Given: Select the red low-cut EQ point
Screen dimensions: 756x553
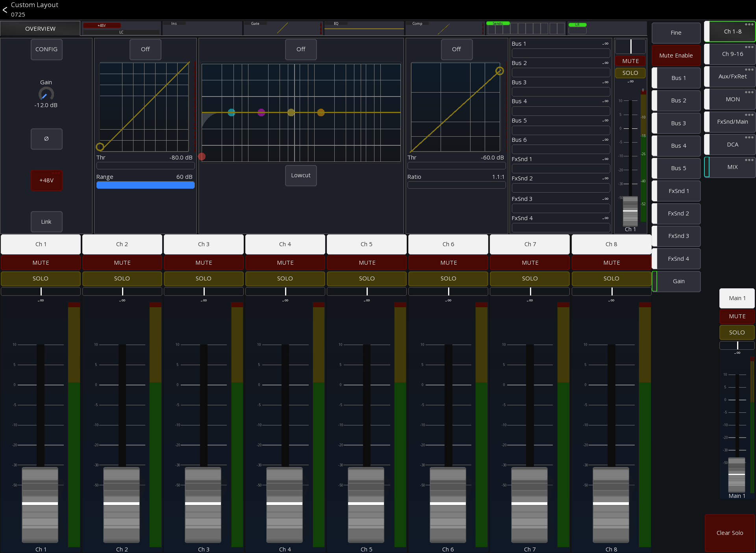Looking at the screenshot, I should click(202, 156).
